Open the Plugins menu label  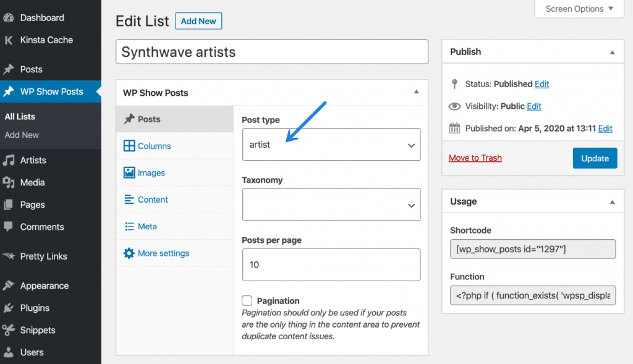35,308
